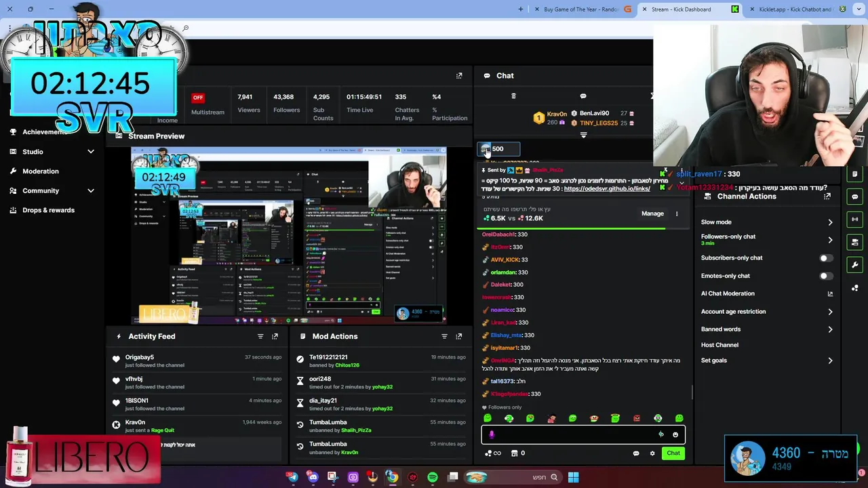Open AI Chat Moderation entry

[728, 293]
